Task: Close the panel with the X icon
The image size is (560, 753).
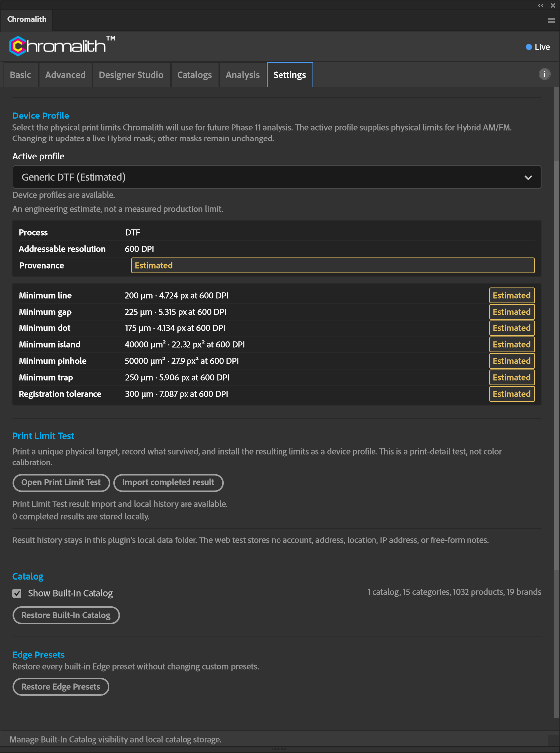Action: pyautogui.click(x=553, y=6)
